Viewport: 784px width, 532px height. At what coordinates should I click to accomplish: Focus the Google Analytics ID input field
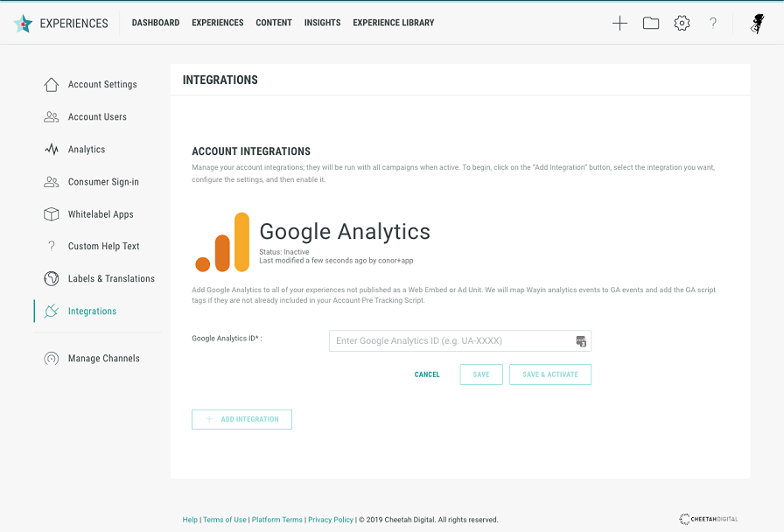[x=451, y=341]
